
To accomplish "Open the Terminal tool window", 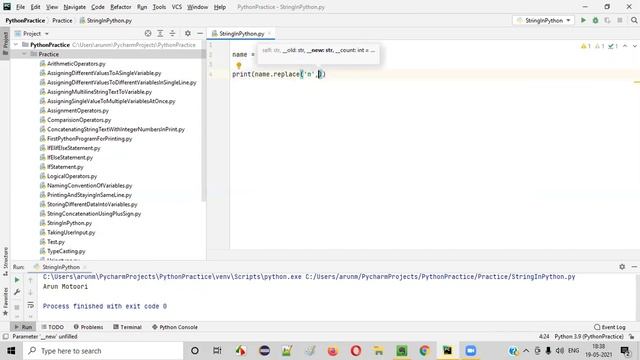I will pyautogui.click(x=127, y=327).
